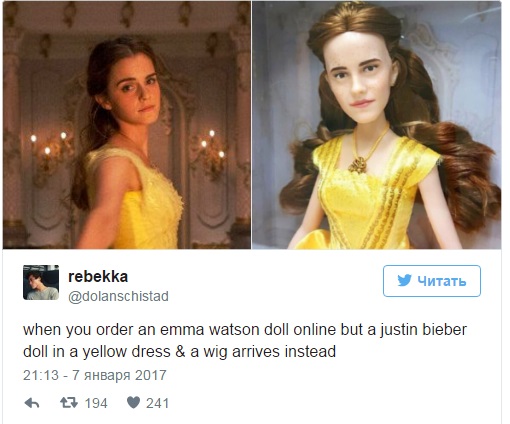Open rebekka's profile avatar picture
The height and width of the screenshot is (424, 510).
41,282
